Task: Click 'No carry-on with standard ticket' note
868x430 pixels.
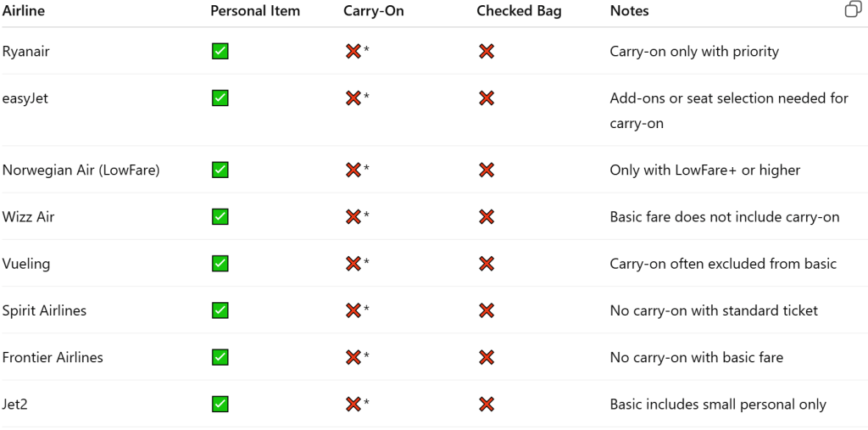Action: 714,310
